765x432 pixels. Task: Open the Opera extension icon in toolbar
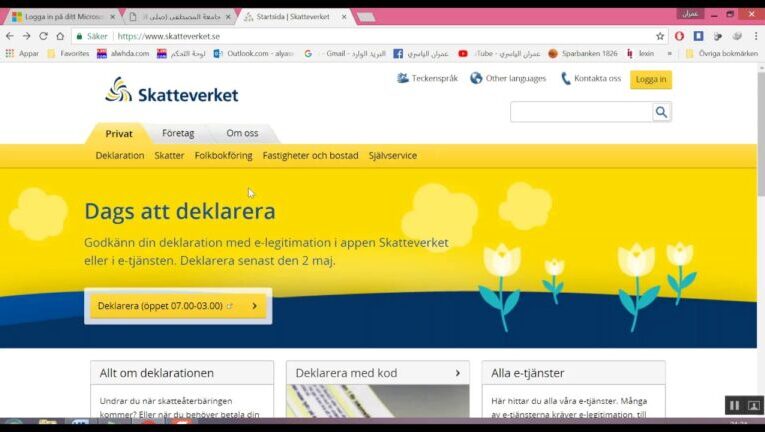tap(679, 36)
